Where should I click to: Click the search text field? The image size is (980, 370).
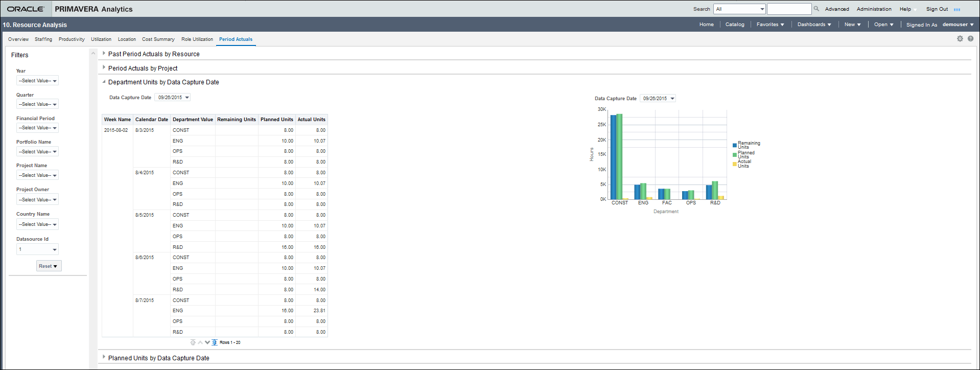(x=789, y=9)
